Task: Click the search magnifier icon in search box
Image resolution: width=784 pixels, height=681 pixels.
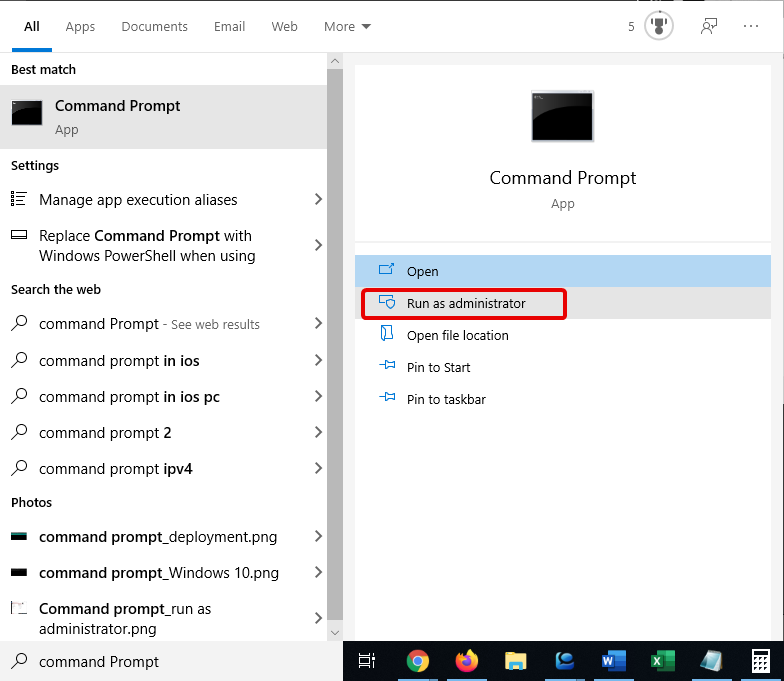Action: [x=19, y=660]
